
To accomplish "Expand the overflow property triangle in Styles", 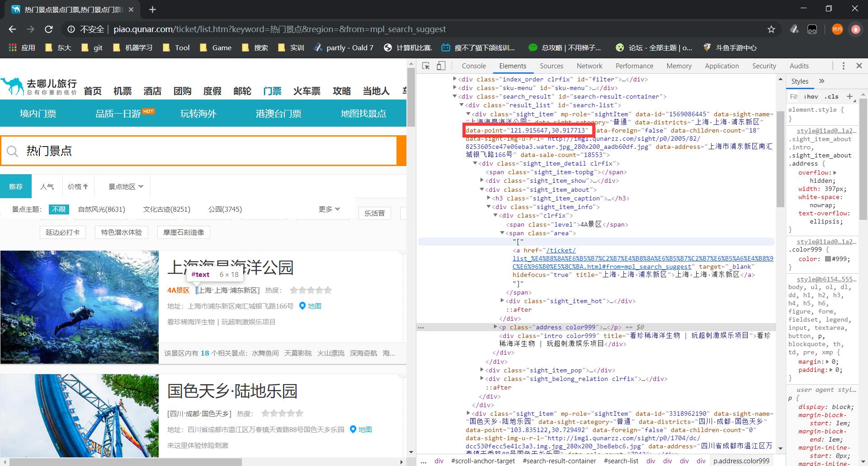I will [835, 172].
